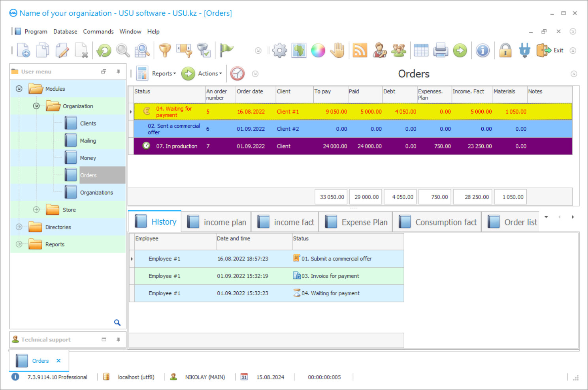Close the Orders tab at the bottom
The width and height of the screenshot is (588, 390).
pos(58,360)
